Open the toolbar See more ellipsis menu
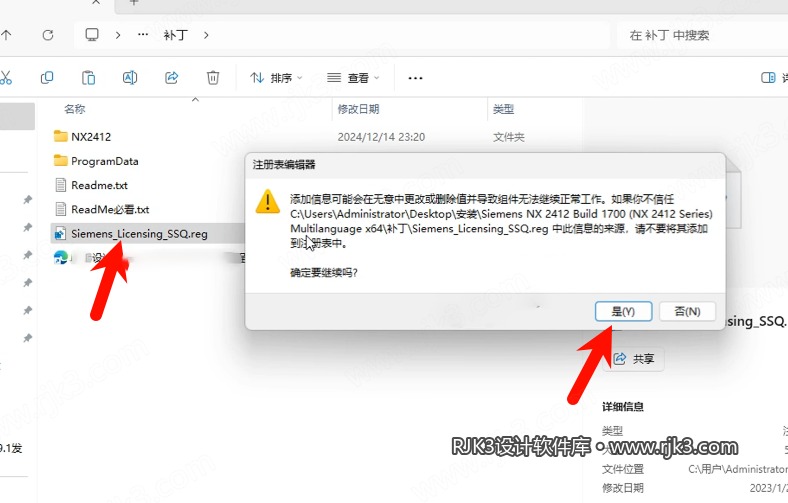788x503 pixels. (x=415, y=78)
